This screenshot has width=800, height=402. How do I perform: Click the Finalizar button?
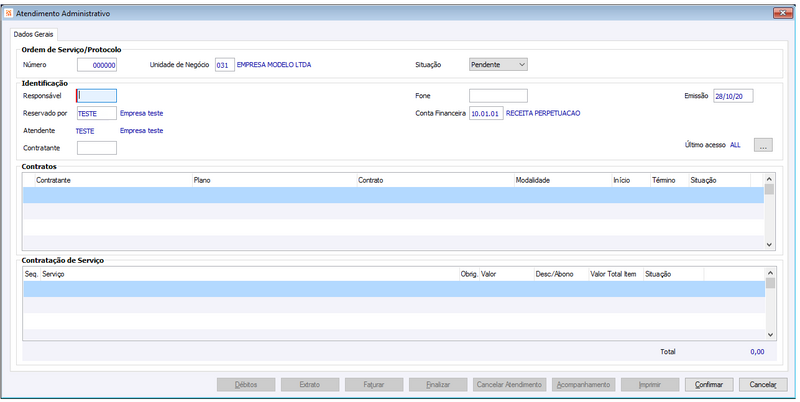438,385
